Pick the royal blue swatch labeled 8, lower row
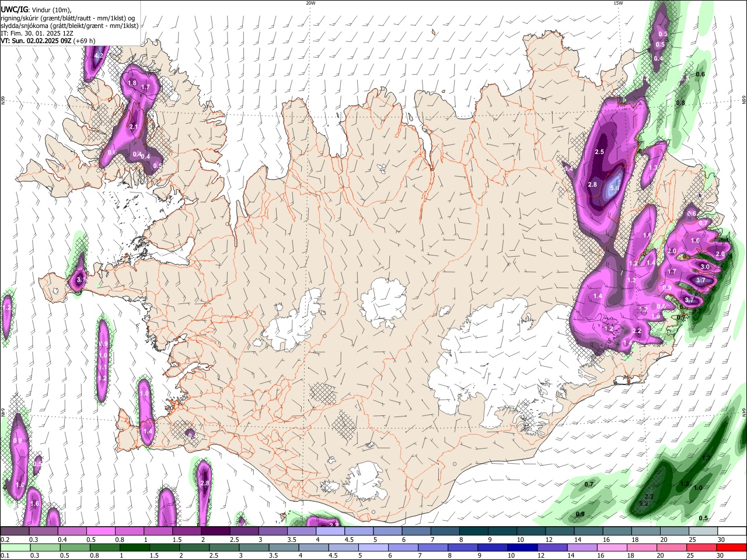This screenshot has height=560, width=747. point(462,548)
